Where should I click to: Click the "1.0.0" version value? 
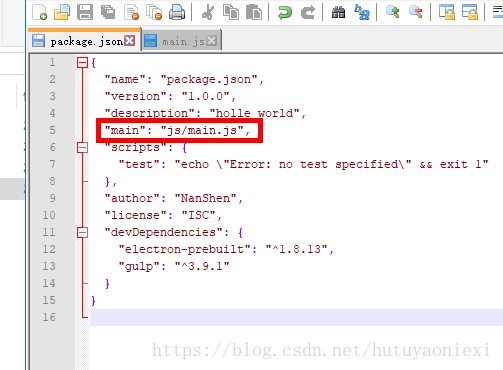(x=205, y=96)
